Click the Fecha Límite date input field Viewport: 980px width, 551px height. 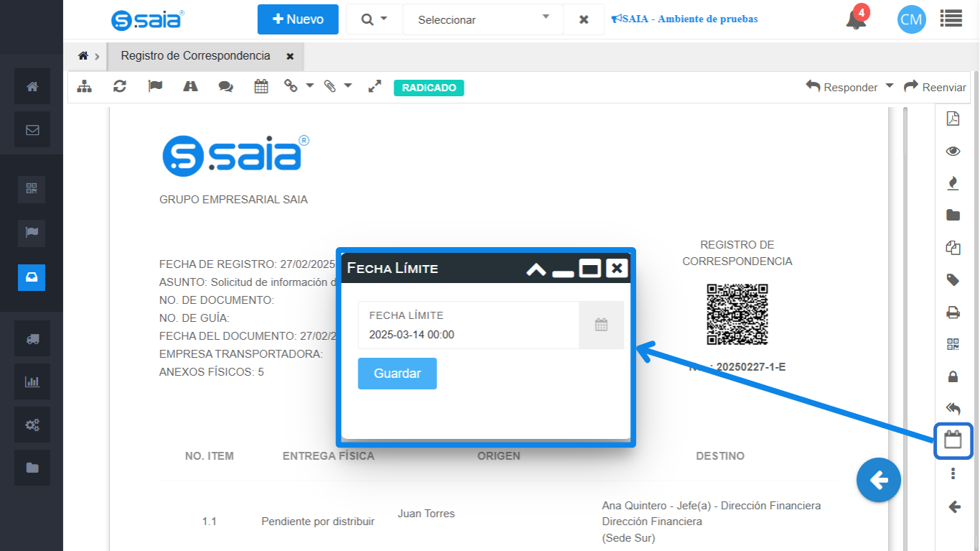[468, 334]
